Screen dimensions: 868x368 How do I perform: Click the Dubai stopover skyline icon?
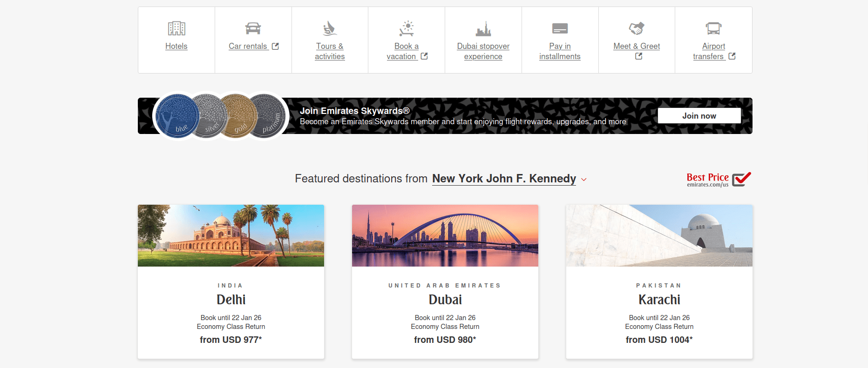[483, 28]
